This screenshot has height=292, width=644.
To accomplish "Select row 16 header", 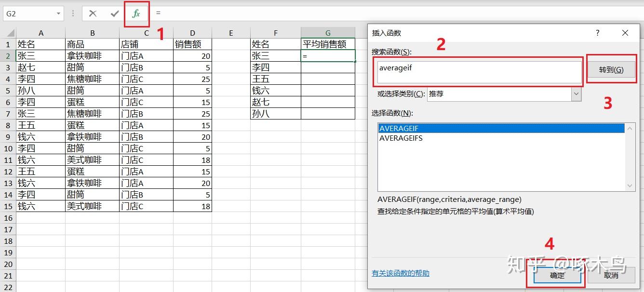I will pos(8,218).
